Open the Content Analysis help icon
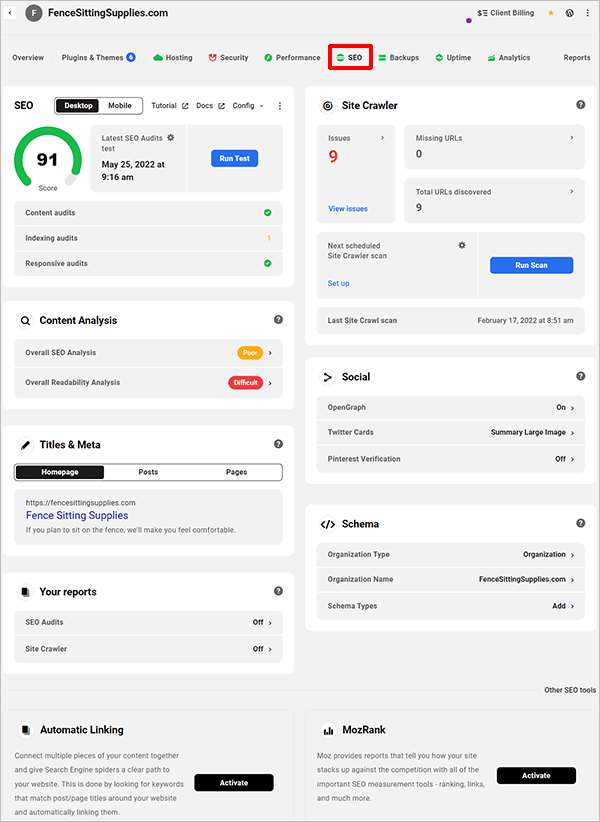This screenshot has height=822, width=600. 279,320
